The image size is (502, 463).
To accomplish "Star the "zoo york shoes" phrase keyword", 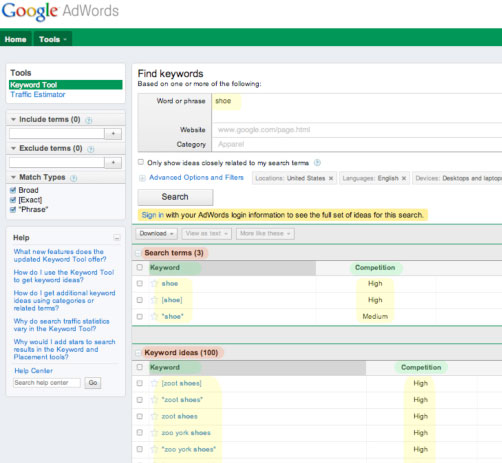I will pos(154,449).
